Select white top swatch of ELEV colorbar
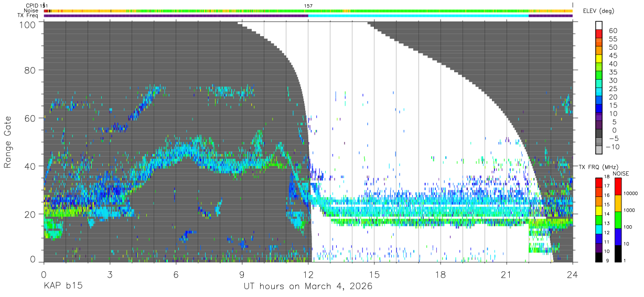This screenshot has height=297, width=644. coord(600,24)
